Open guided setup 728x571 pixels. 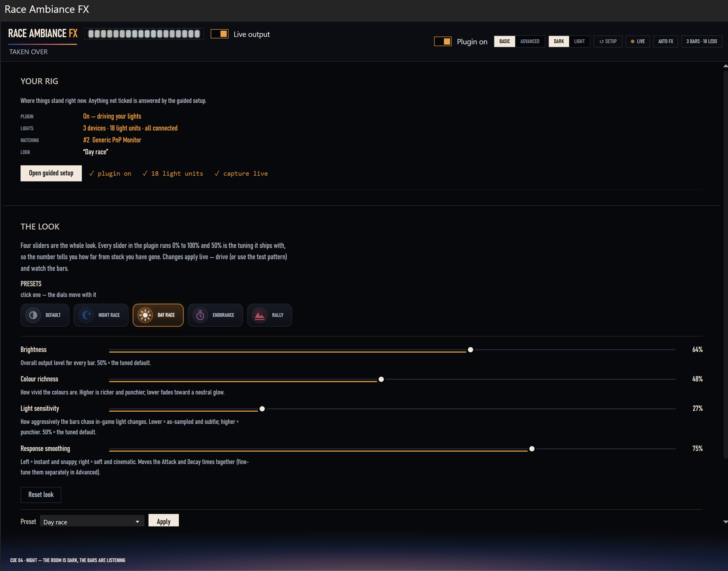[x=51, y=173]
